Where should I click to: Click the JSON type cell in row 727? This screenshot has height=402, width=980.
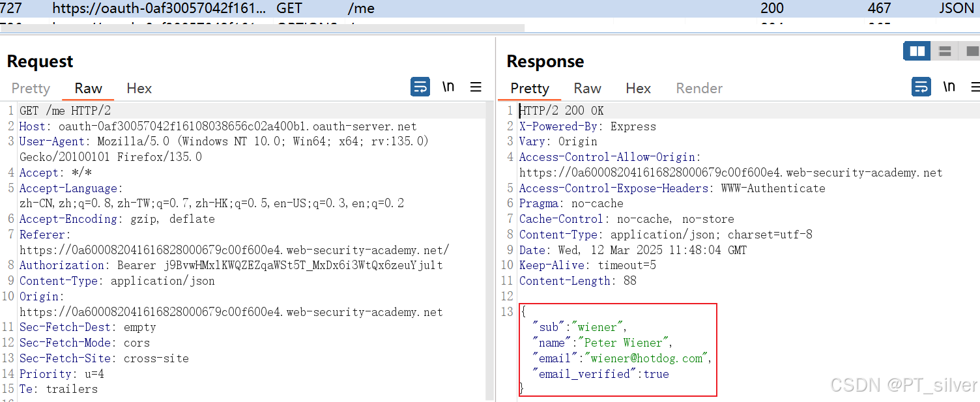(956, 8)
